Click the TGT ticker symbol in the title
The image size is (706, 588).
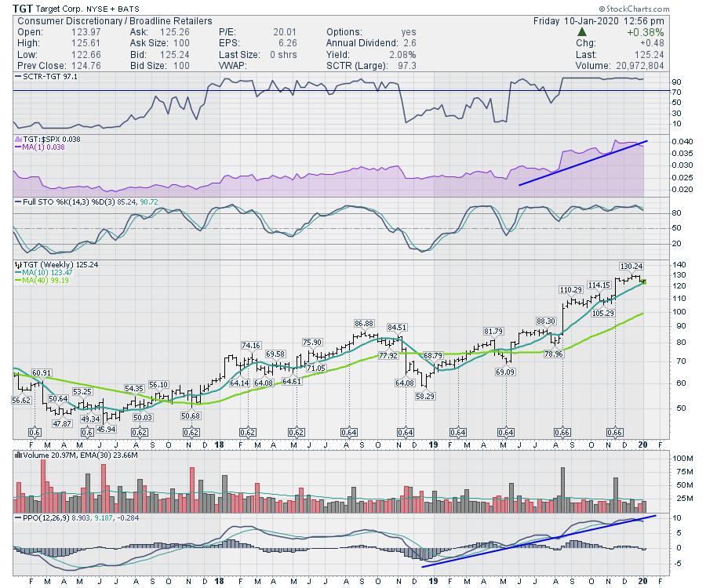tap(22, 9)
